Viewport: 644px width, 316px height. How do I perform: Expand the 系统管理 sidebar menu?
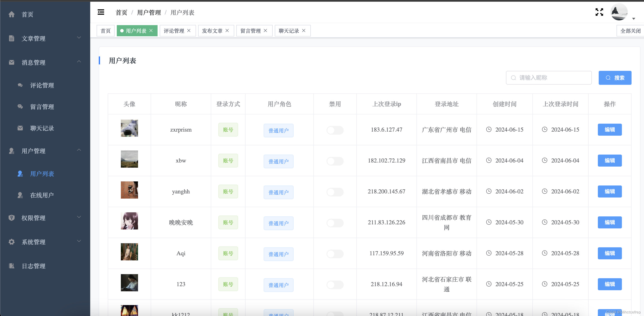click(45, 242)
